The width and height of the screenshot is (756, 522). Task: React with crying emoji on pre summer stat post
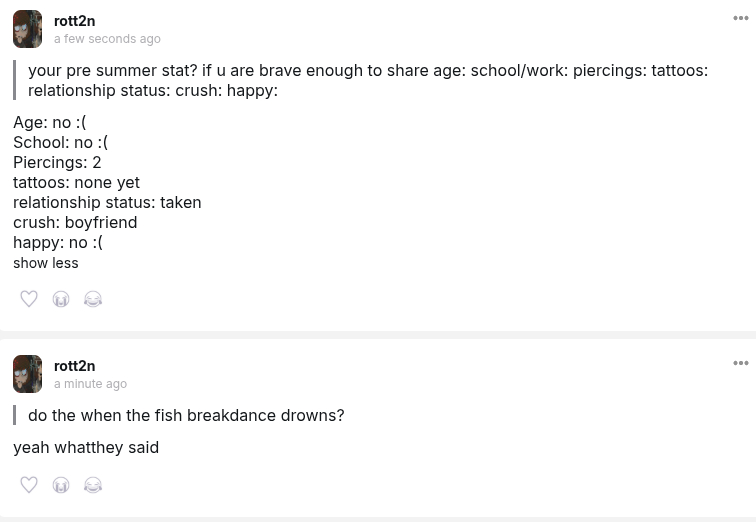click(x=61, y=299)
